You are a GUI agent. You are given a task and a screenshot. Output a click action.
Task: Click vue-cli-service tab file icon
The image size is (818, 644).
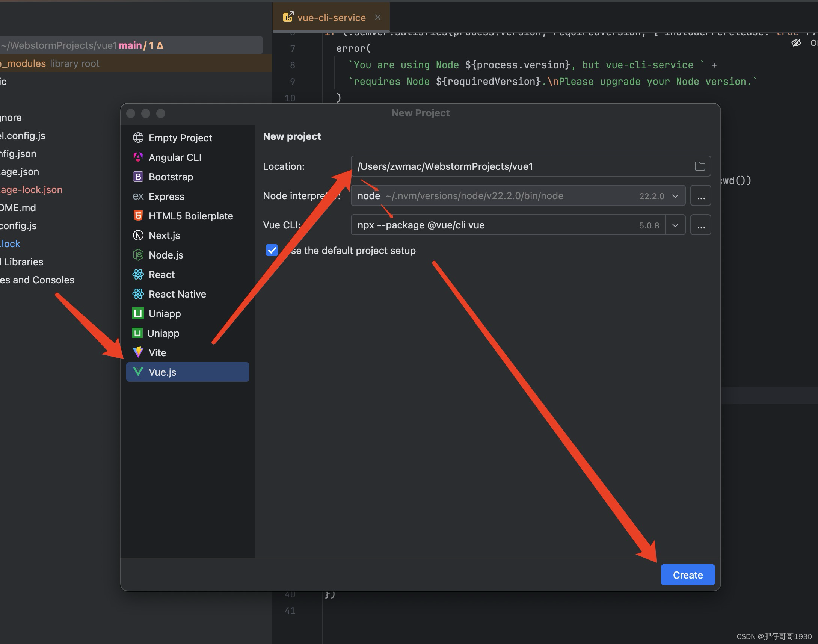(x=288, y=17)
